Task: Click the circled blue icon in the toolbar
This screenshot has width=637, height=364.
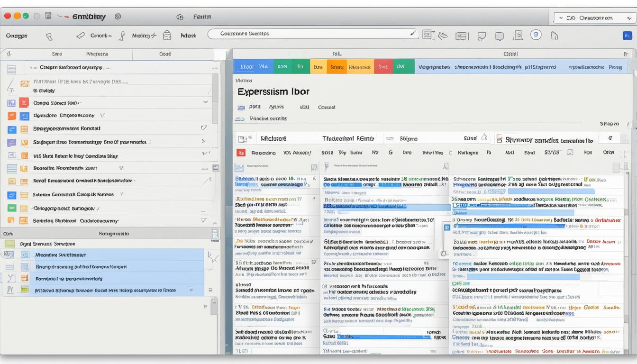Action: (x=536, y=35)
